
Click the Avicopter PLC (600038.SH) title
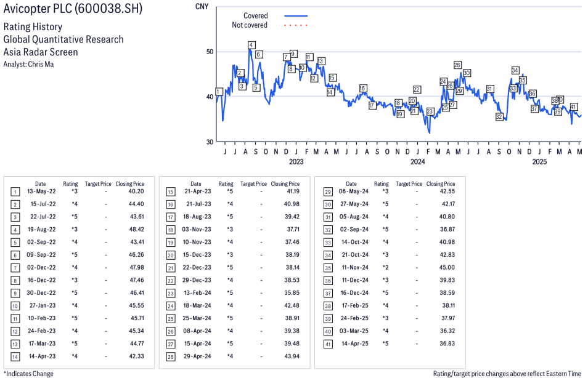click(73, 8)
